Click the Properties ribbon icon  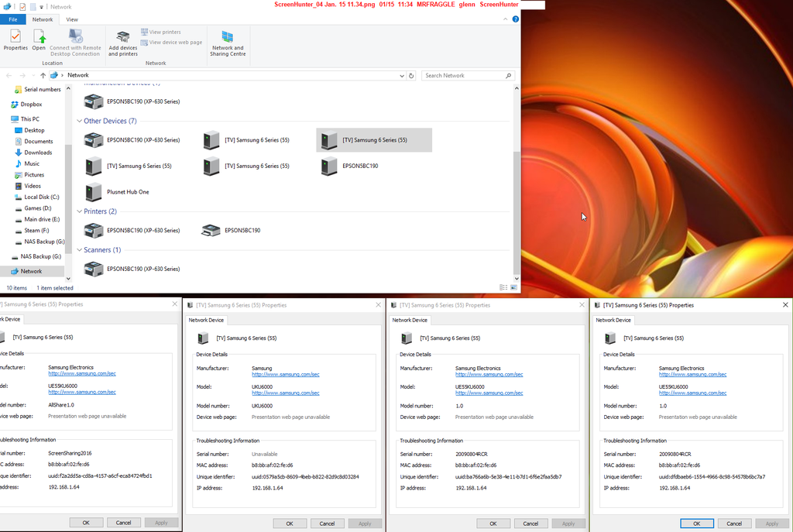pyautogui.click(x=15, y=40)
